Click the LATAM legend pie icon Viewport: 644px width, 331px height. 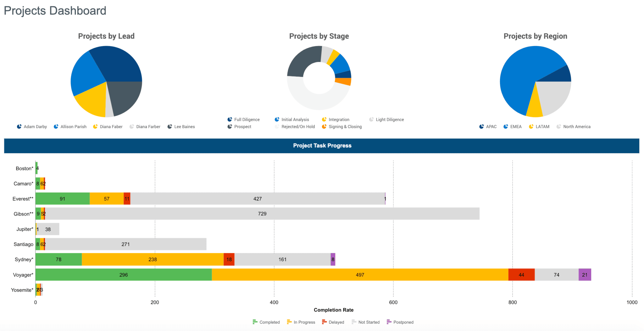(x=531, y=126)
